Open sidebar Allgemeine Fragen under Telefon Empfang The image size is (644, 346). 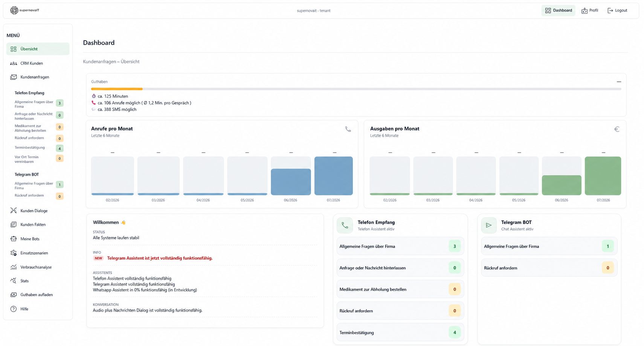(x=38, y=104)
